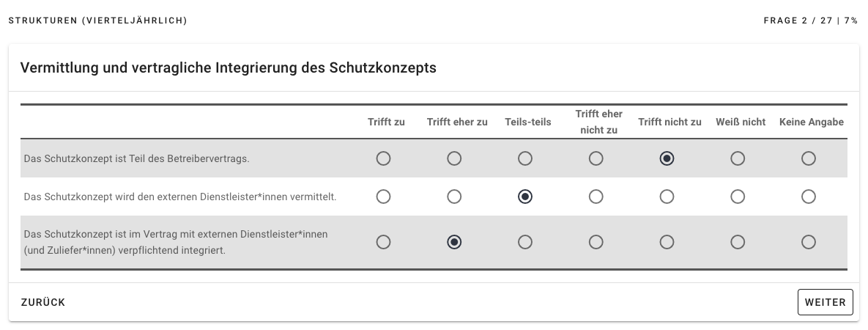This screenshot has height=330, width=868.
Task: Pick 'Trifft eher nicht zu' for Betreibervertrag row
Action: point(596,158)
